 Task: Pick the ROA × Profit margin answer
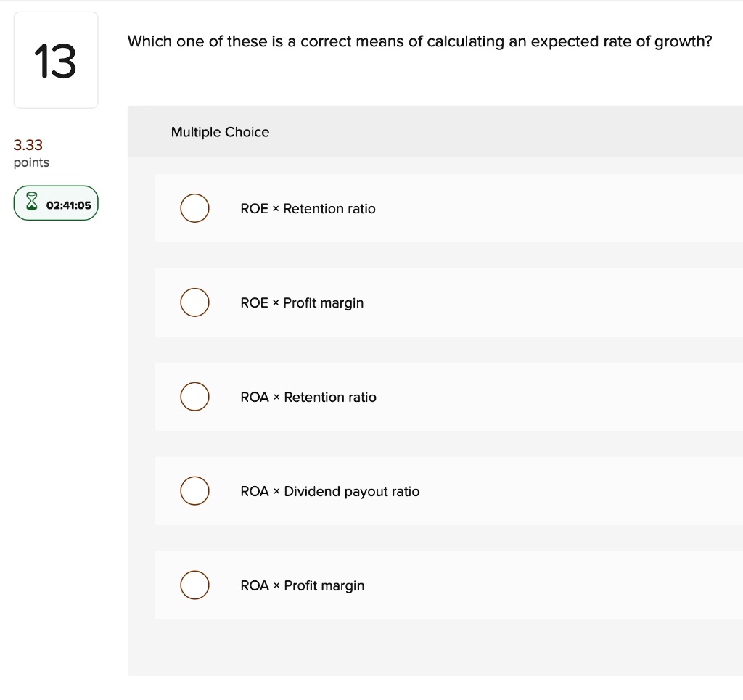point(194,585)
